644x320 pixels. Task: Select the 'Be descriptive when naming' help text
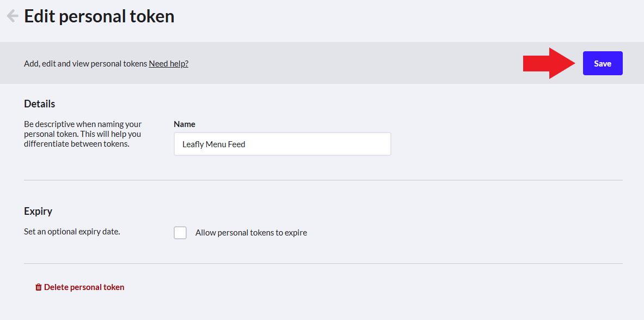click(x=83, y=134)
